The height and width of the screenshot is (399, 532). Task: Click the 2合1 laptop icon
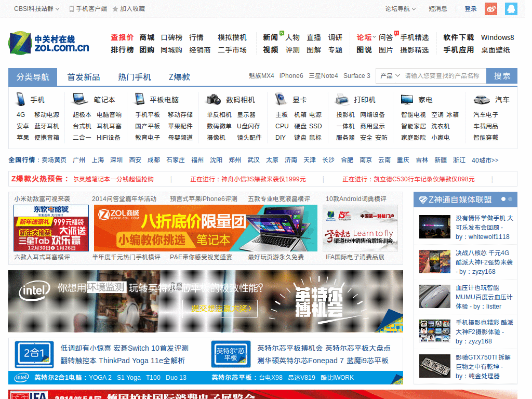point(34,354)
